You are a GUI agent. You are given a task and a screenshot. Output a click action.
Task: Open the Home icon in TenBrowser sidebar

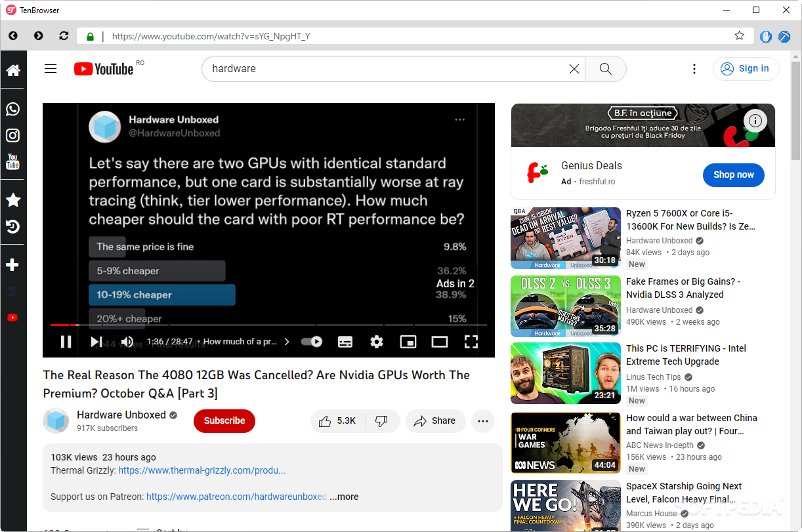point(13,70)
